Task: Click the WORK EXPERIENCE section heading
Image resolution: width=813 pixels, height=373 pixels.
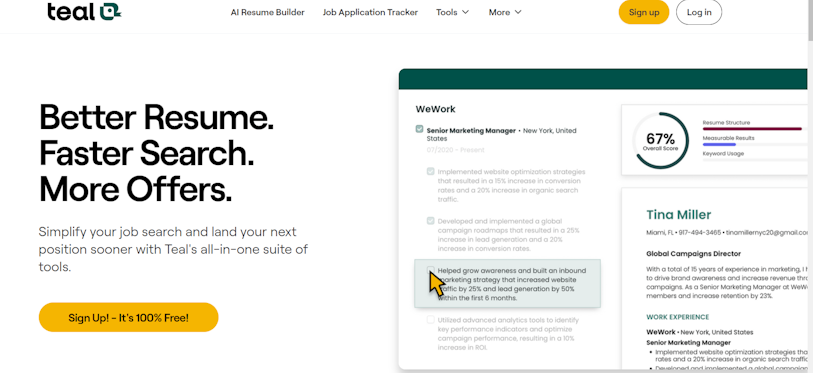Action: (678, 317)
